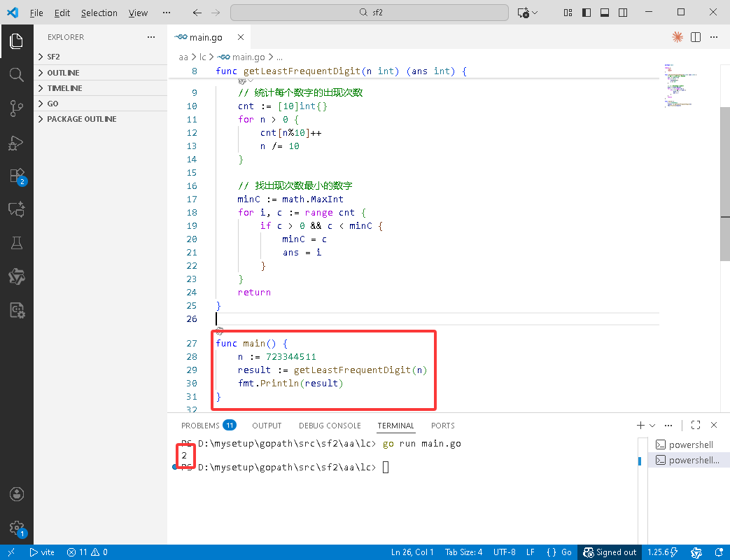Click the VS Code logo icon

pyautogui.click(x=13, y=13)
